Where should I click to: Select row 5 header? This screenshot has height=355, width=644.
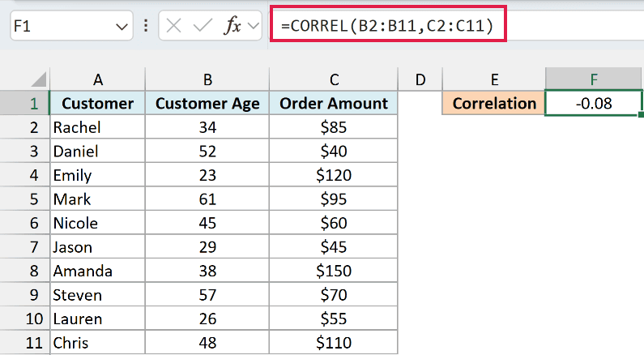24,199
